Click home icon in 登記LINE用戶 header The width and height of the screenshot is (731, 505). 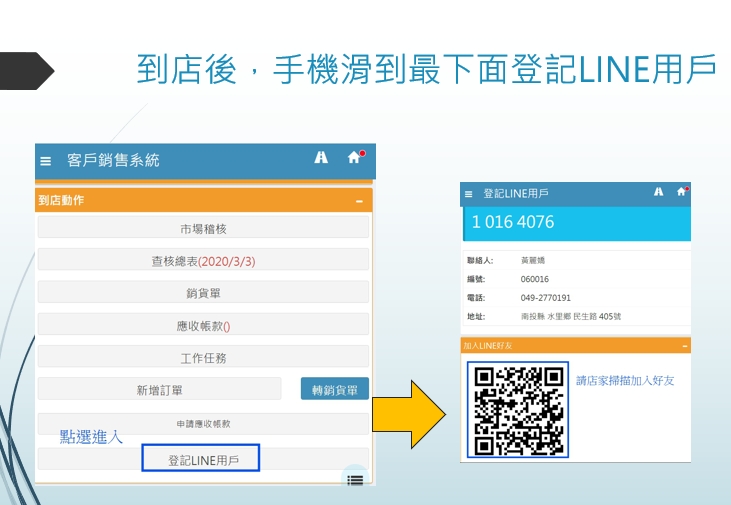pos(681,192)
